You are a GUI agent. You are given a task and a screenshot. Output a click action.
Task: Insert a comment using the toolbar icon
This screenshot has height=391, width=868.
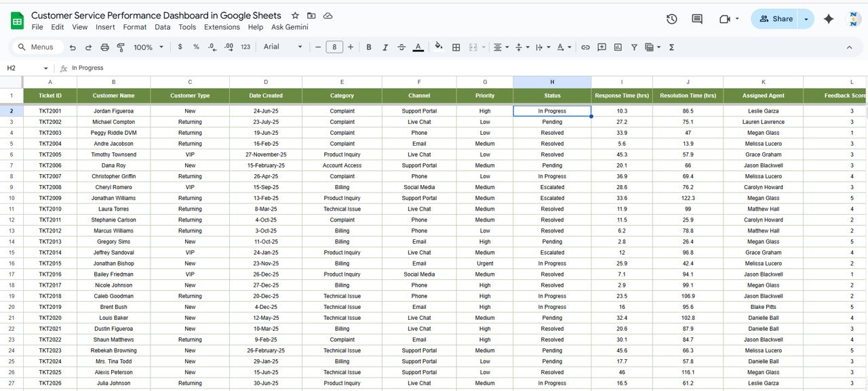coord(601,47)
